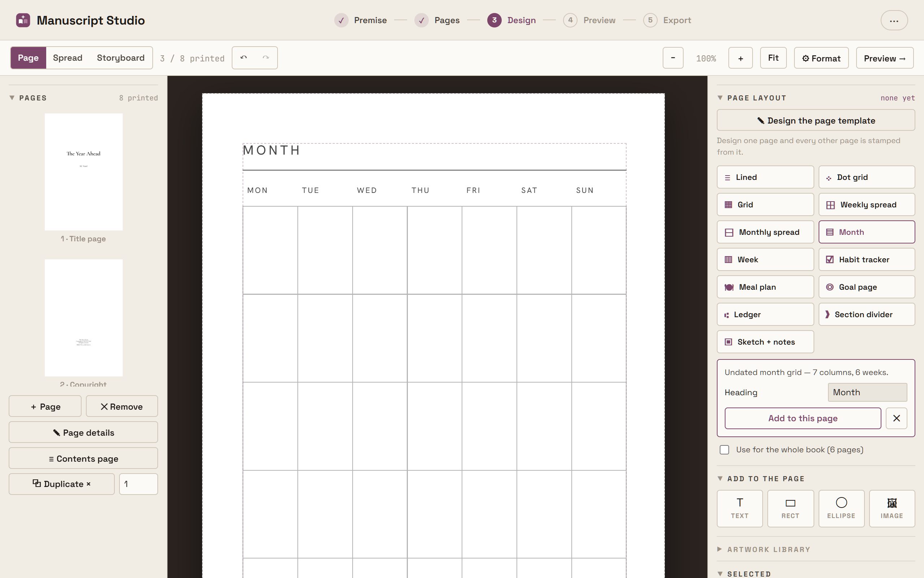Viewport: 924px width, 578px height.
Task: Add a new page with + Page
Action: pos(45,406)
